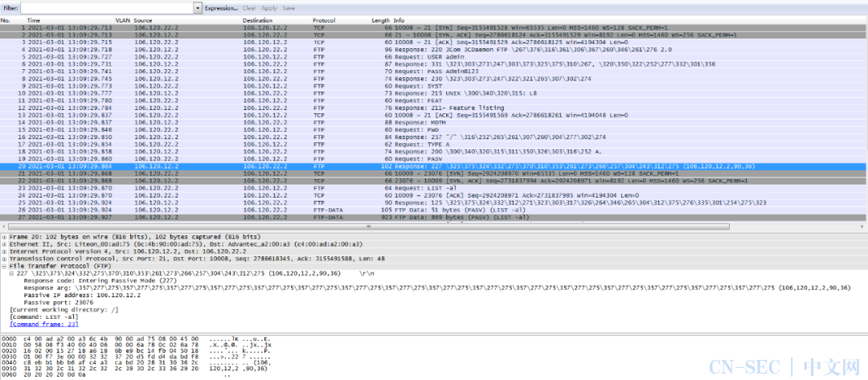
Task: Expand the Ethernet II details node
Action: 5,244
